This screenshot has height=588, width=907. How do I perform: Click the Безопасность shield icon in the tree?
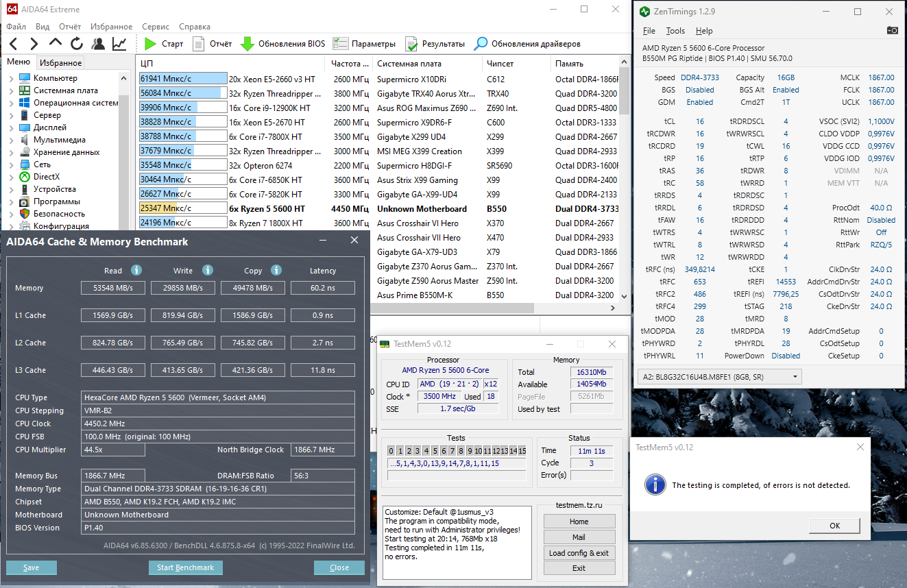pyautogui.click(x=25, y=214)
